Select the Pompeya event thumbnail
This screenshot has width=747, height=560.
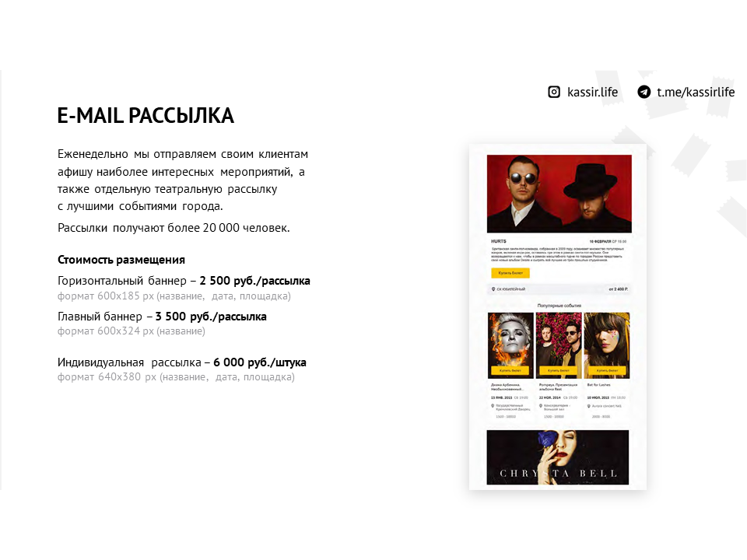[x=559, y=345]
